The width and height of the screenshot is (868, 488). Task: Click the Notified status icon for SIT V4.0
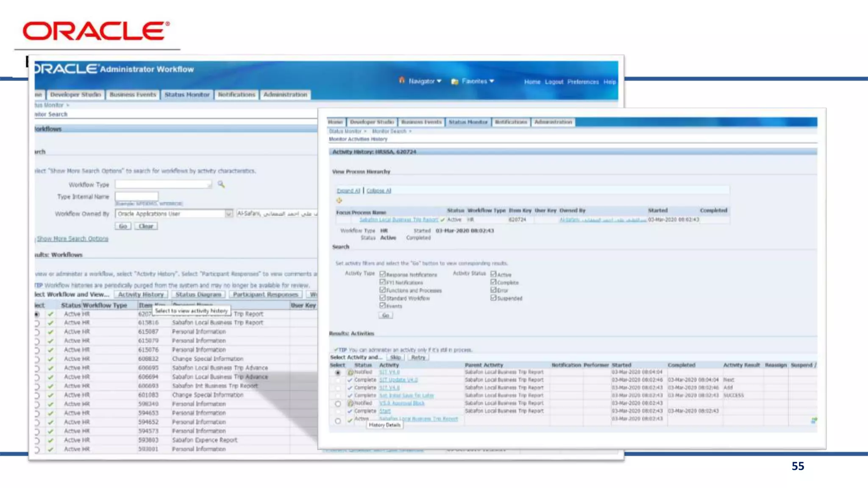pos(351,372)
